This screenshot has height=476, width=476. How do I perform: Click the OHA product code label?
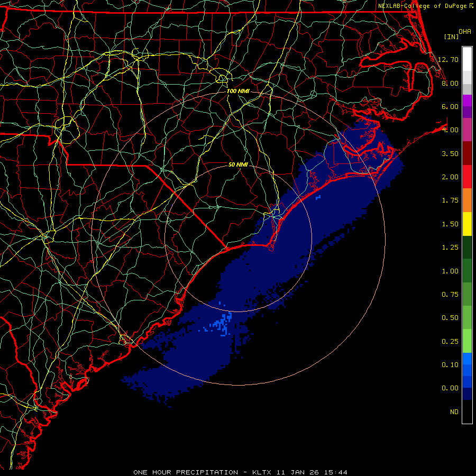465,32
